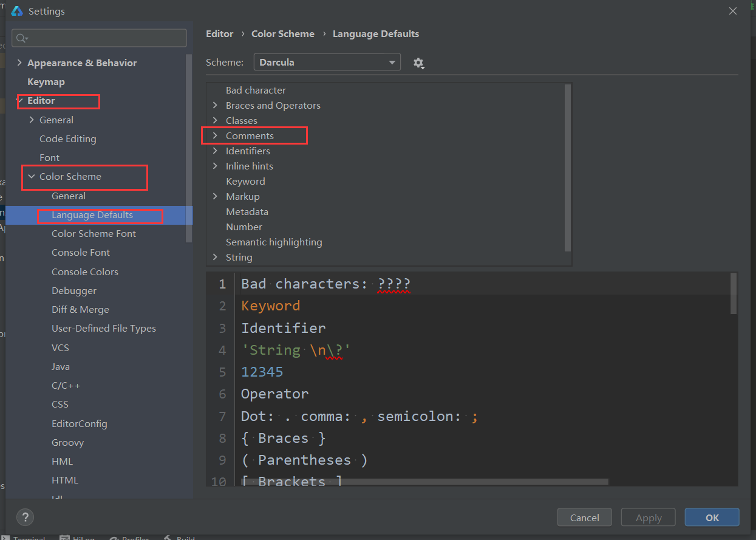The width and height of the screenshot is (756, 540).
Task: Click the attribute list vertical scrollbar
Action: tap(568, 168)
